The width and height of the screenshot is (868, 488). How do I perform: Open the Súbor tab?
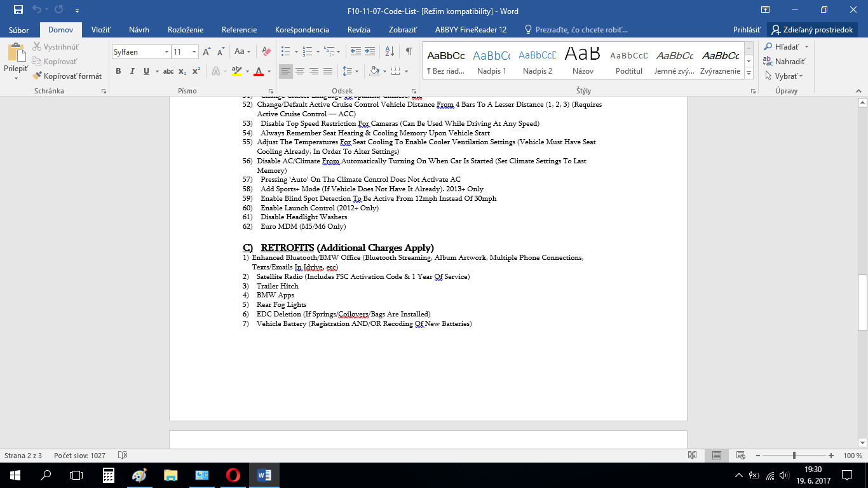[x=19, y=30]
